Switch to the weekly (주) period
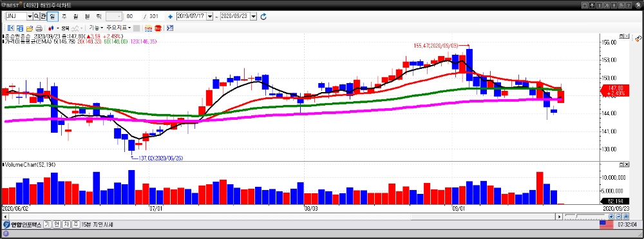The height and width of the screenshot is (239, 644). [x=64, y=16]
